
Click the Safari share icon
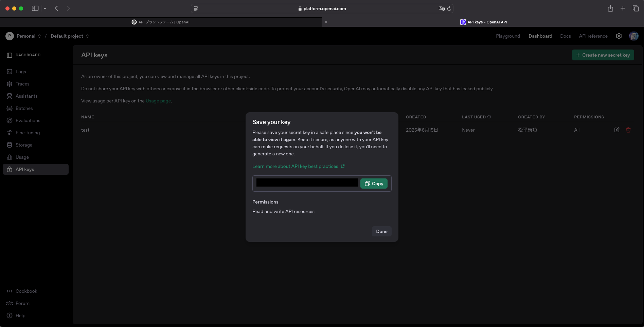pyautogui.click(x=610, y=8)
